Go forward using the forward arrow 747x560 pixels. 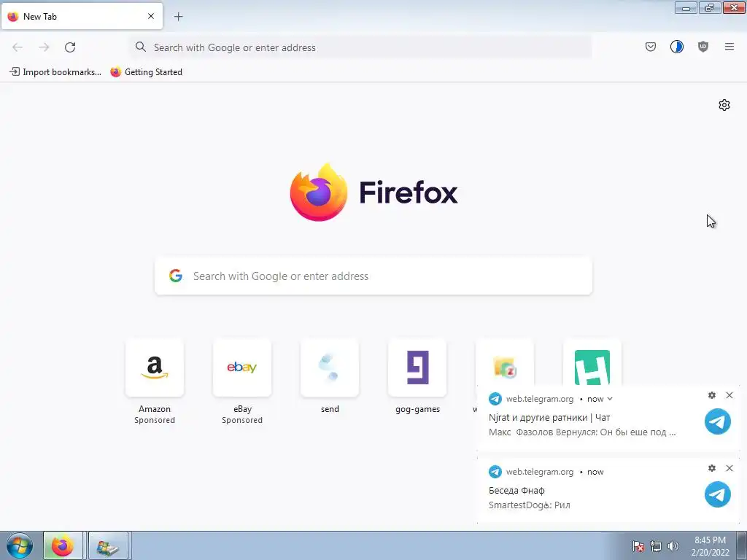[44, 47]
